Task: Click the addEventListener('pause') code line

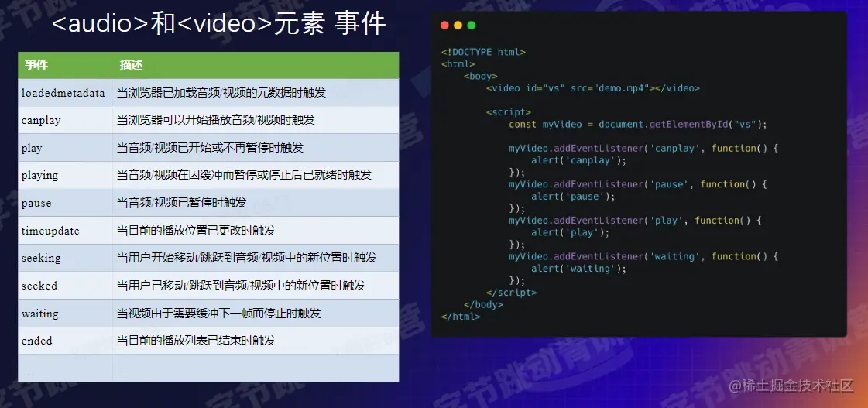Action: (x=638, y=183)
